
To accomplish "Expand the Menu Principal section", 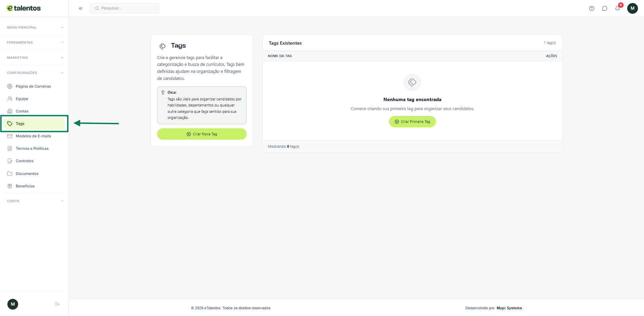I will point(35,28).
